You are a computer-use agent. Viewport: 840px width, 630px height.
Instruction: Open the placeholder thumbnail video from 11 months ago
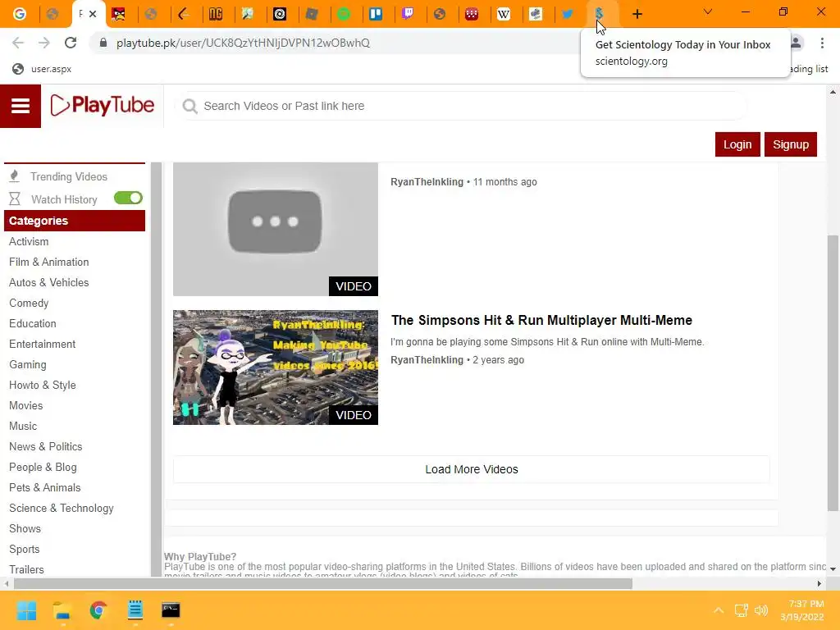276,230
